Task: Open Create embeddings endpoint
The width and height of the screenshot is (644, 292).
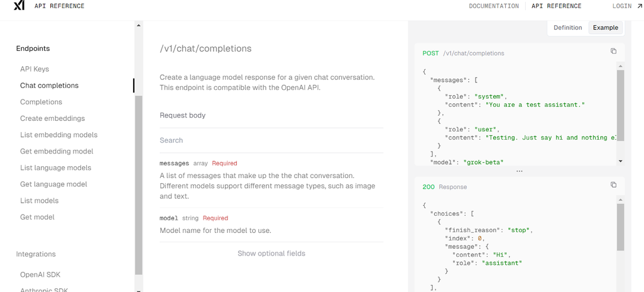Action: [x=53, y=118]
